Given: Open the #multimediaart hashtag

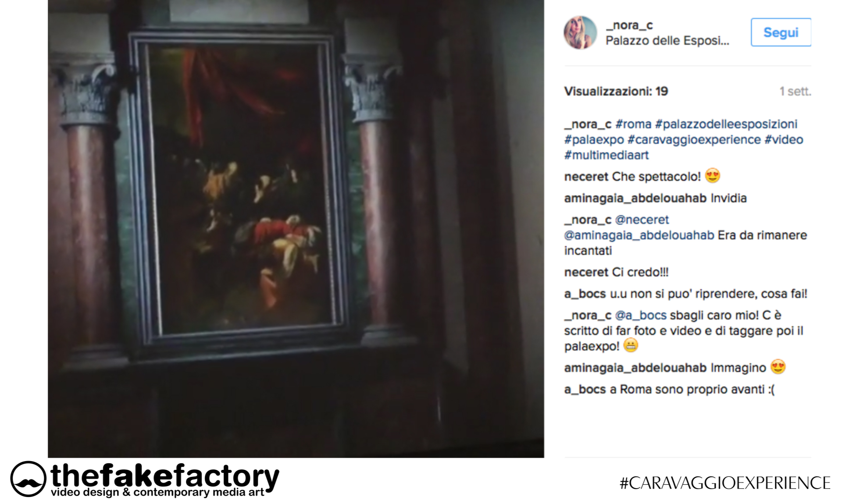Looking at the screenshot, I should click(x=606, y=155).
